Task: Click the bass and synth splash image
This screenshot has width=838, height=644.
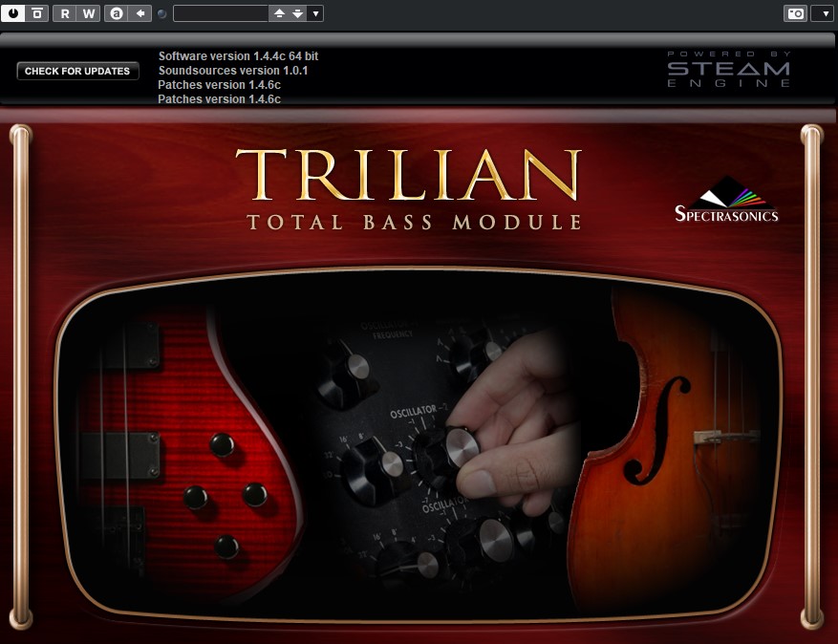Action: (419, 443)
